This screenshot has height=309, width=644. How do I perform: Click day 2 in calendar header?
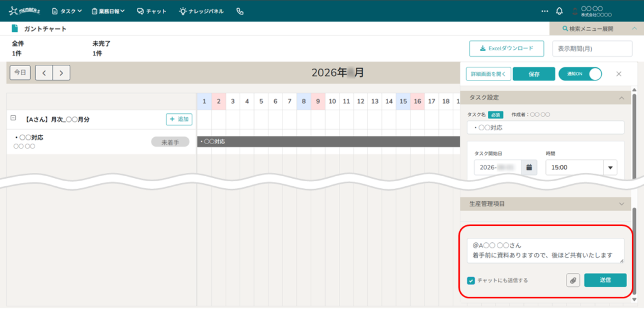pyautogui.click(x=218, y=101)
